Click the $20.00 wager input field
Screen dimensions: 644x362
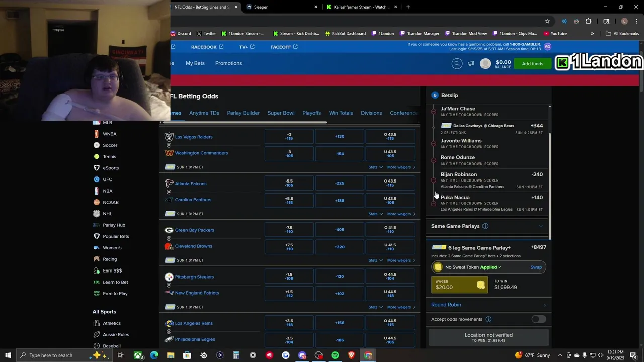(459, 285)
